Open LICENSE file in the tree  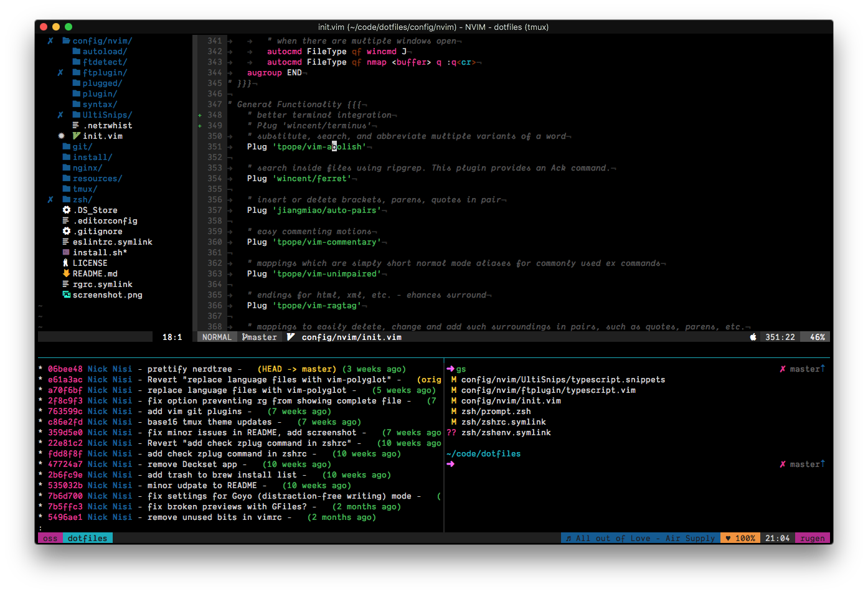click(90, 263)
